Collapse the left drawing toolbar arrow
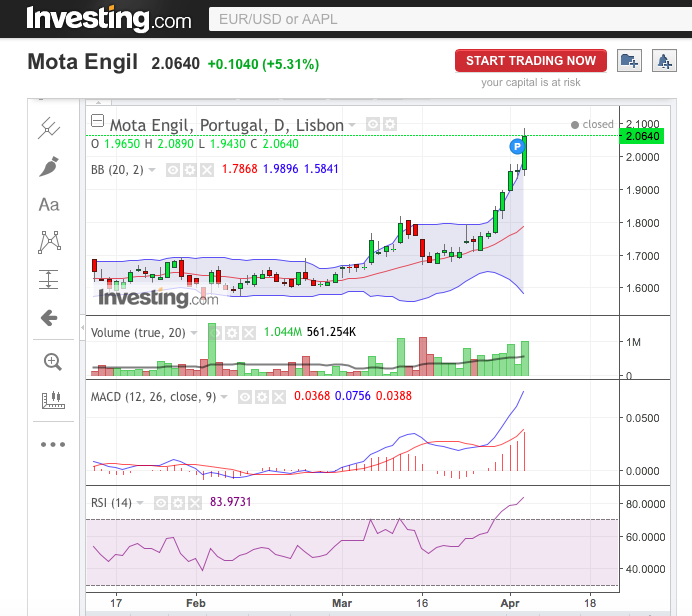The width and height of the screenshot is (692, 616). point(83,327)
